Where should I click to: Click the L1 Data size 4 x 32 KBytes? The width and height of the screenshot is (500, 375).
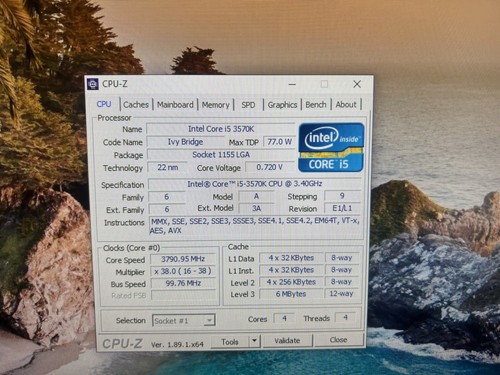291,258
